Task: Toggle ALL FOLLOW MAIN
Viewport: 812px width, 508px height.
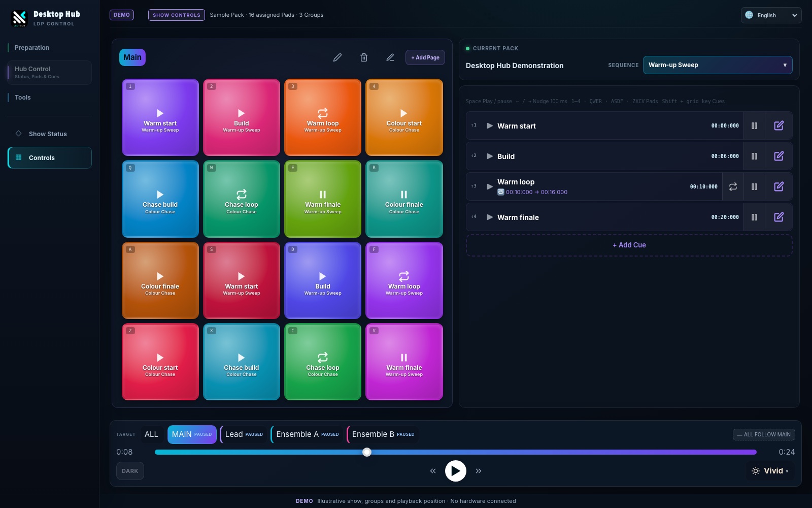Action: tap(764, 434)
